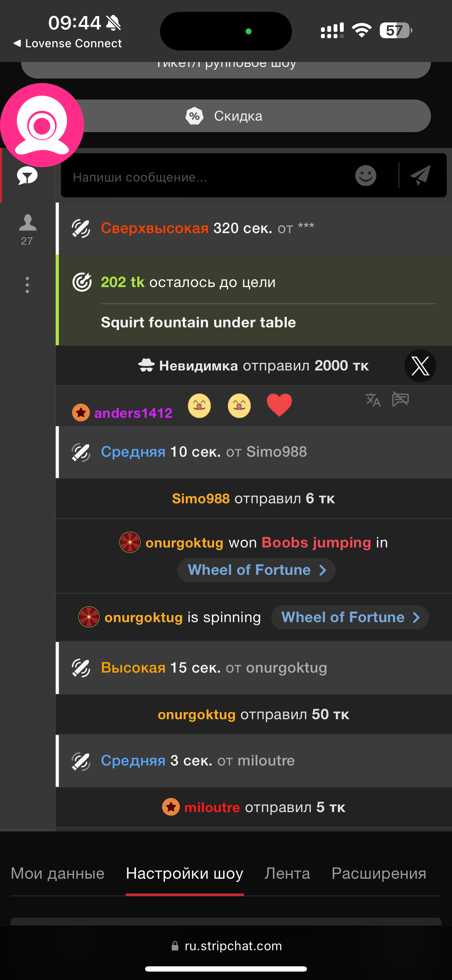
Task: Open the Расширения tab
Action: click(x=378, y=873)
